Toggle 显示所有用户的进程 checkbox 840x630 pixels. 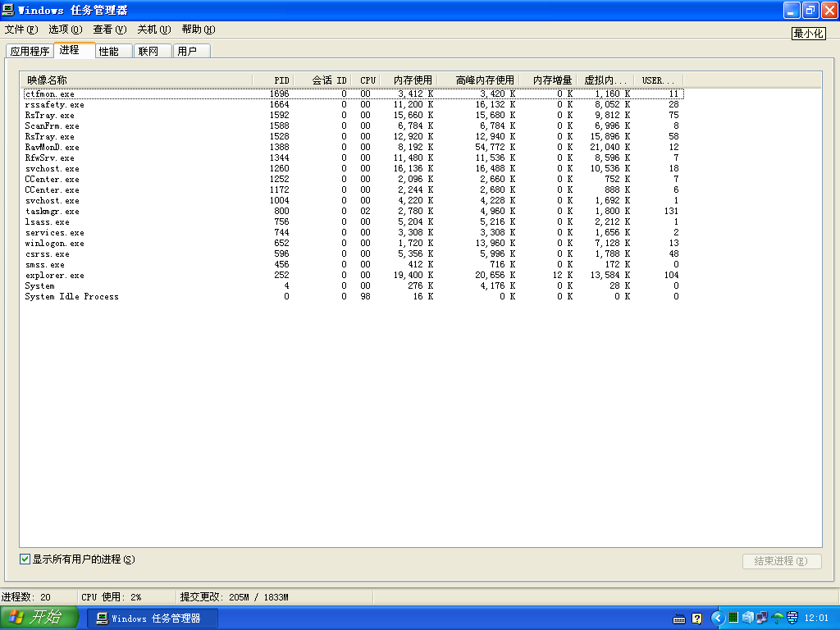click(x=25, y=559)
